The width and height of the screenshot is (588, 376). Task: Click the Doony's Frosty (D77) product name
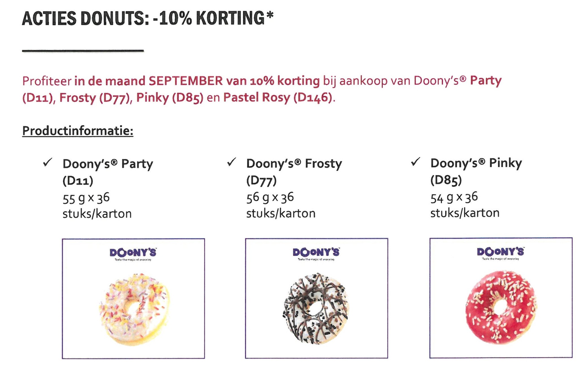[x=294, y=172]
